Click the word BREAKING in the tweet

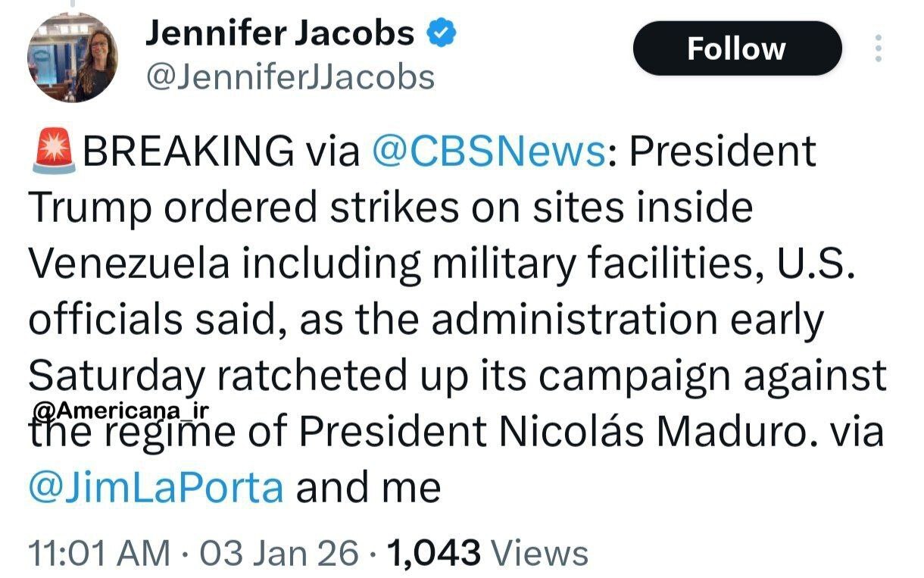(188, 151)
